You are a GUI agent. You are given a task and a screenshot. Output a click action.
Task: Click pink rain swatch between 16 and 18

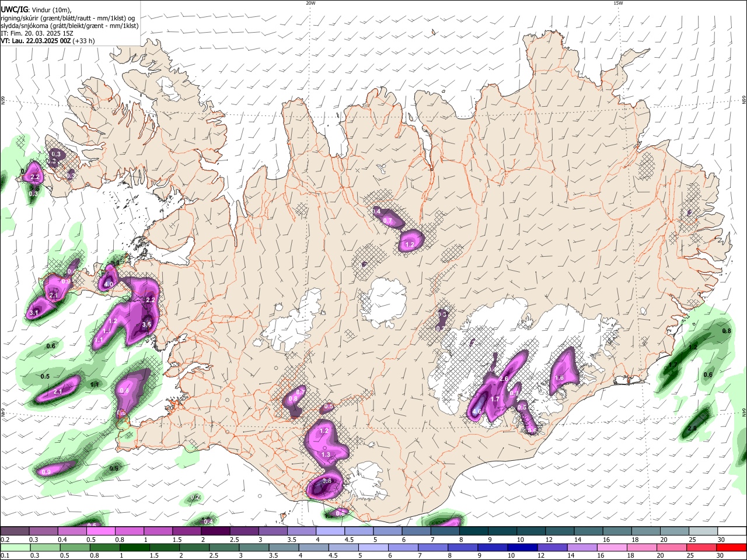click(612, 548)
